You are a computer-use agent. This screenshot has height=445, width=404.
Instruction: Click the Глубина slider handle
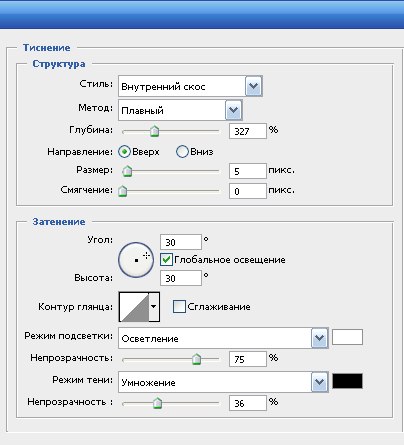[154, 131]
